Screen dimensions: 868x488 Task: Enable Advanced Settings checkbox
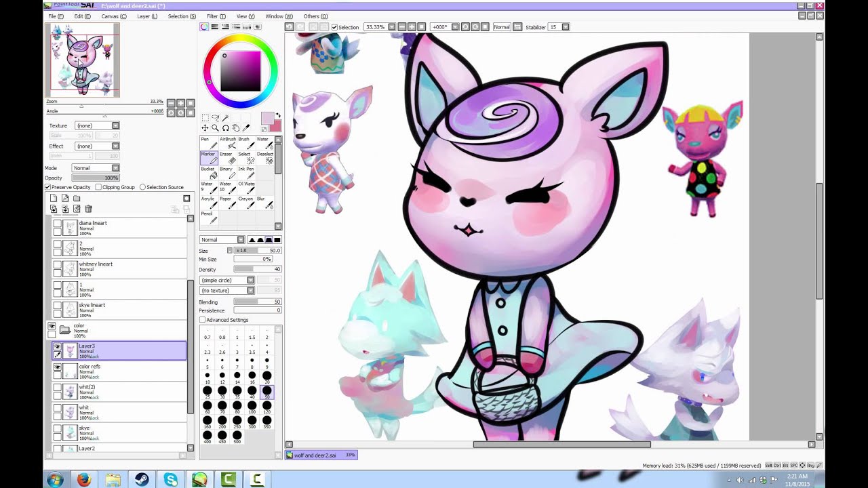[x=202, y=320]
